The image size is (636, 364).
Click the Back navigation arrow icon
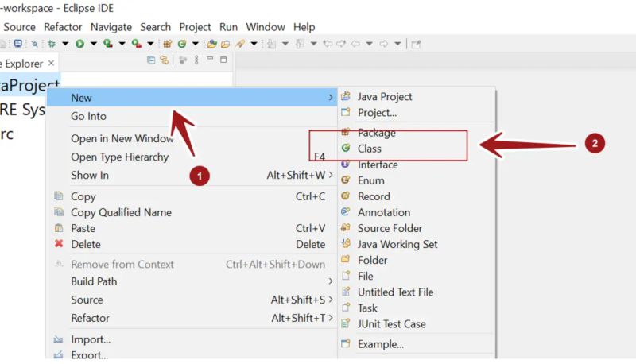click(355, 44)
